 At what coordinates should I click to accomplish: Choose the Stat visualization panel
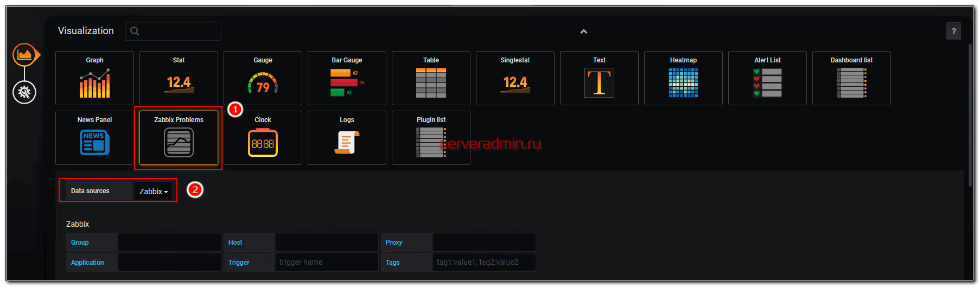(179, 78)
